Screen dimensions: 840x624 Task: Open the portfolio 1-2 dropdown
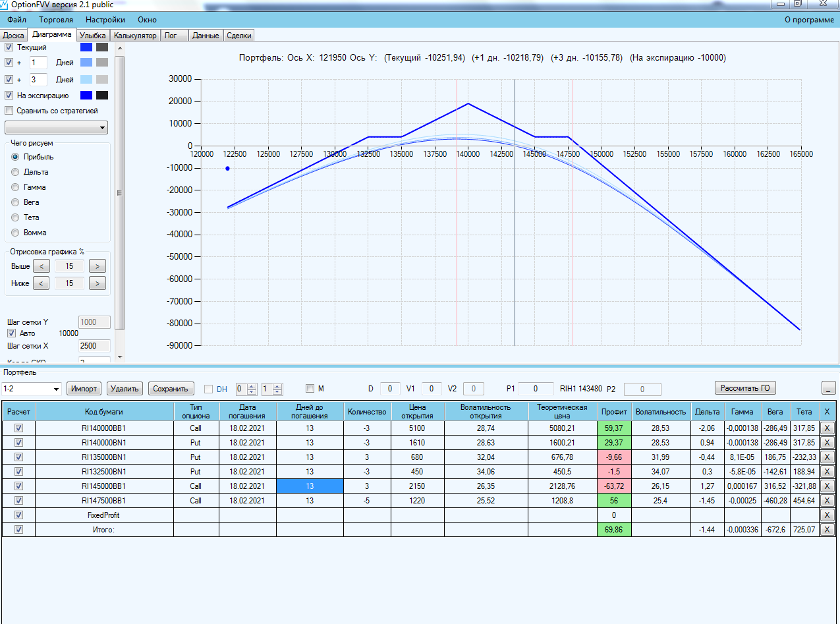click(x=31, y=389)
